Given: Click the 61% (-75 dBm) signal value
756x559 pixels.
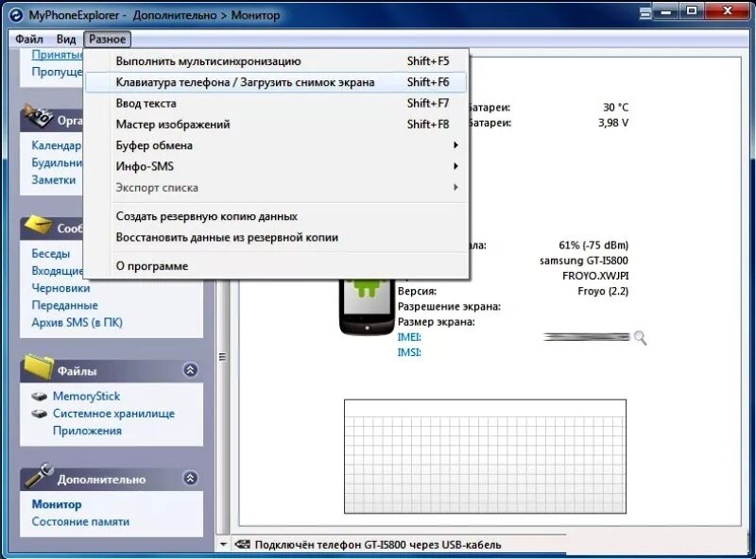Looking at the screenshot, I should (x=593, y=246).
